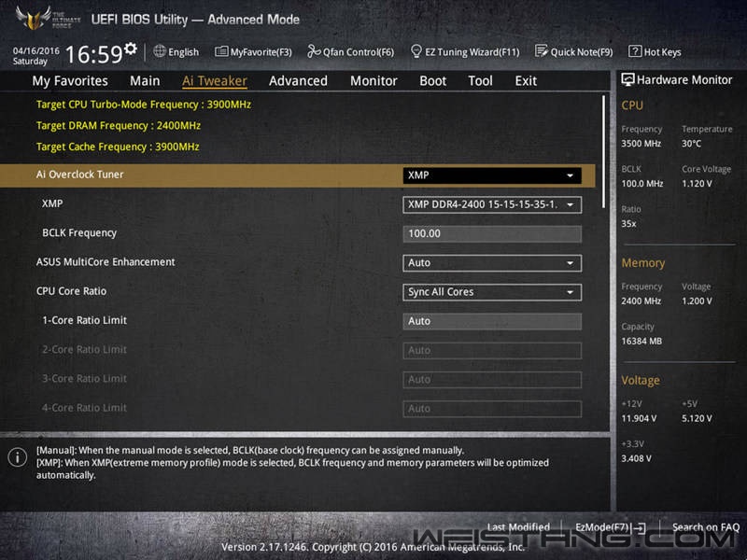Click the CPU Core Ratio label
The image size is (747, 560).
click(x=72, y=291)
